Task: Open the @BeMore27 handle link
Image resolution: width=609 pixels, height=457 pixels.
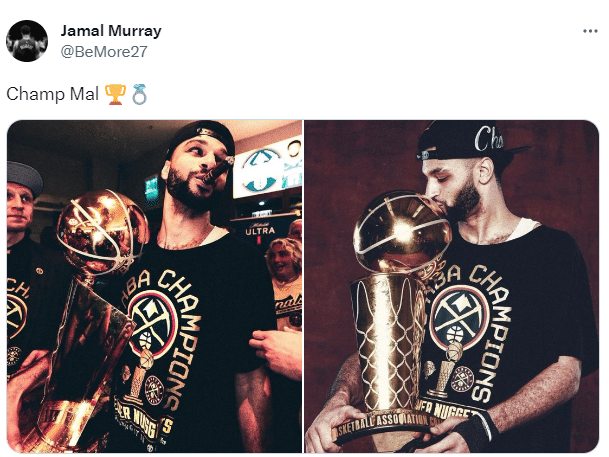Action: point(104,52)
